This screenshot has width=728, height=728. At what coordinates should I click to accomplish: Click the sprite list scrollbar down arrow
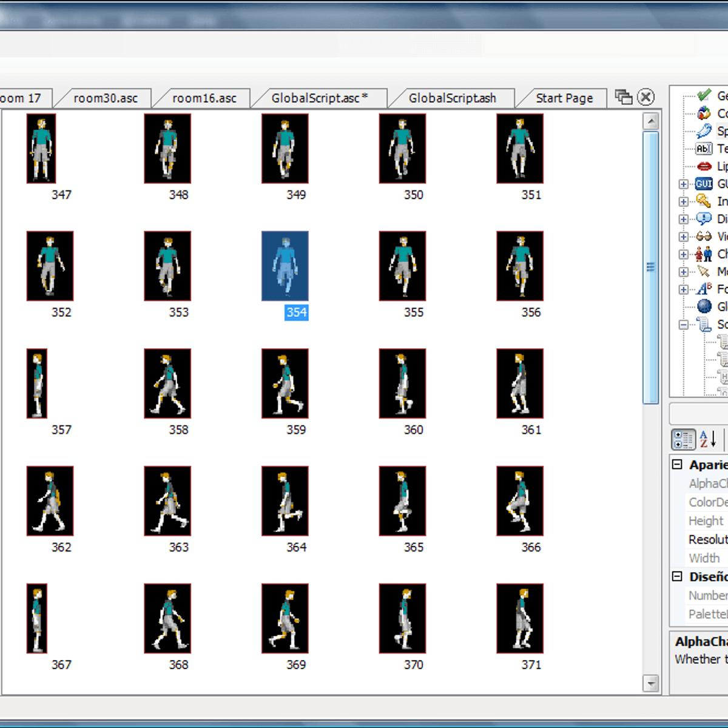pos(650,683)
